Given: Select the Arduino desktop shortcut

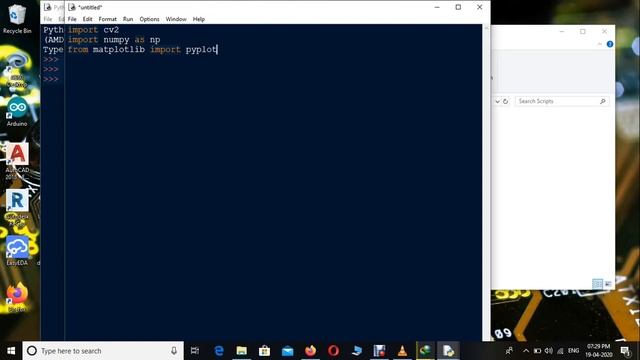Looking at the screenshot, I should pos(17,111).
